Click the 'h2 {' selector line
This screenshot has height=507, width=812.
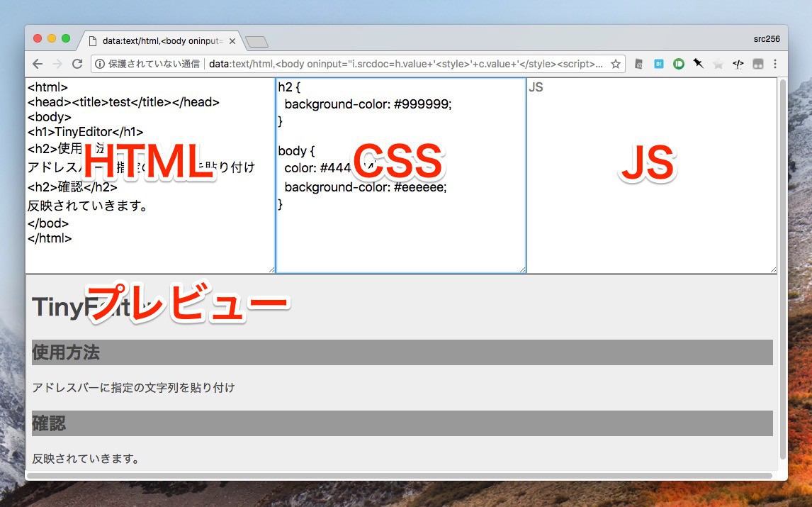(x=289, y=87)
